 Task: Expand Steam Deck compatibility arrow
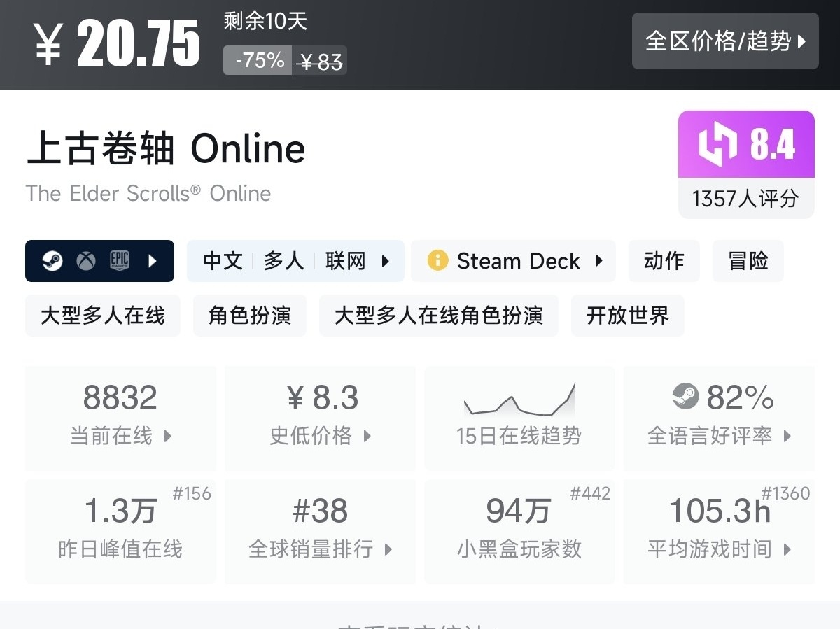point(598,261)
